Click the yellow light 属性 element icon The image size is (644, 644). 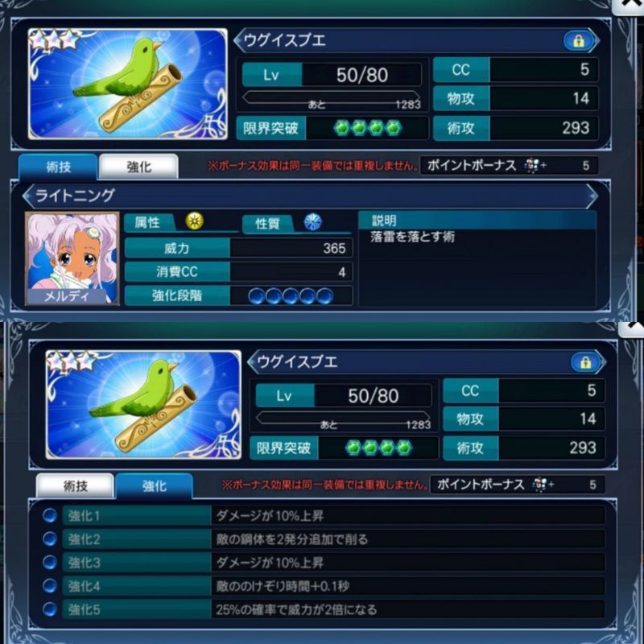click(194, 221)
